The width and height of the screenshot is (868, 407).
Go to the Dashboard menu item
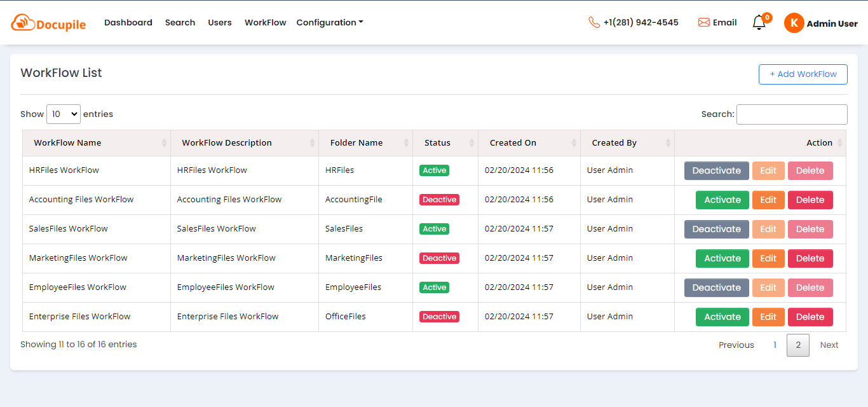pos(128,22)
